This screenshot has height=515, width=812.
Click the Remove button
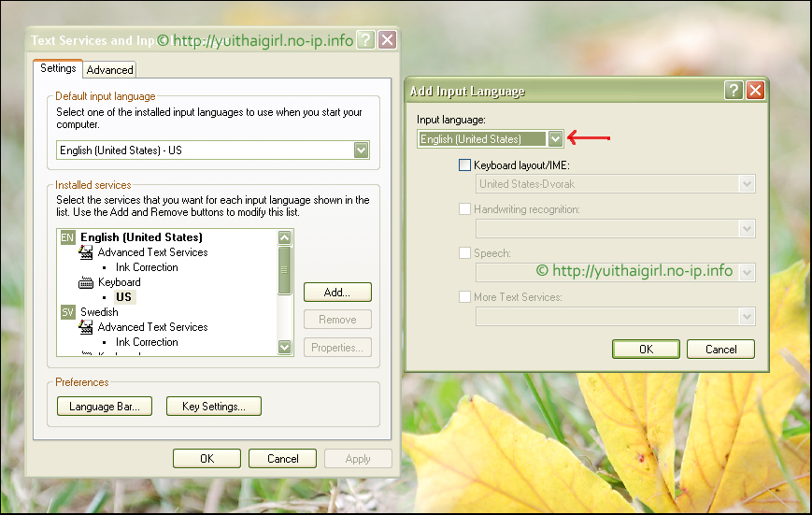point(337,320)
